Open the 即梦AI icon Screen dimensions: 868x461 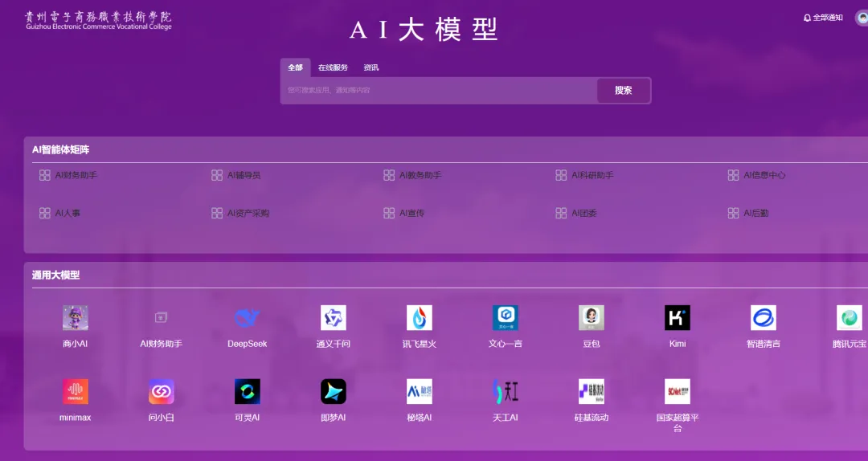point(333,392)
